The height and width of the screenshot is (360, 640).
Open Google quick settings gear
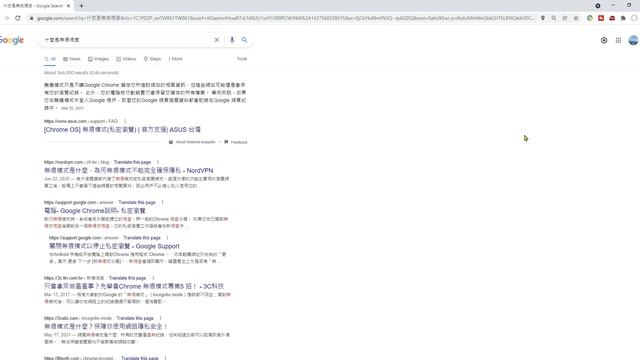pyautogui.click(x=604, y=40)
